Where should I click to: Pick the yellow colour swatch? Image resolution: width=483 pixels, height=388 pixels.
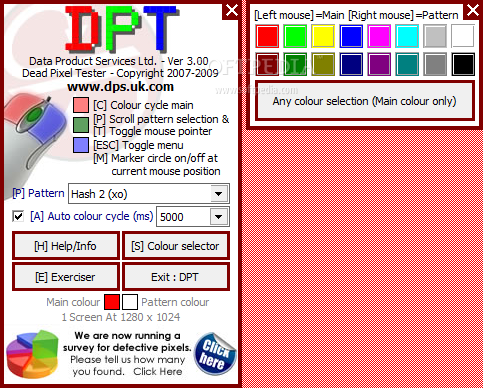click(323, 36)
